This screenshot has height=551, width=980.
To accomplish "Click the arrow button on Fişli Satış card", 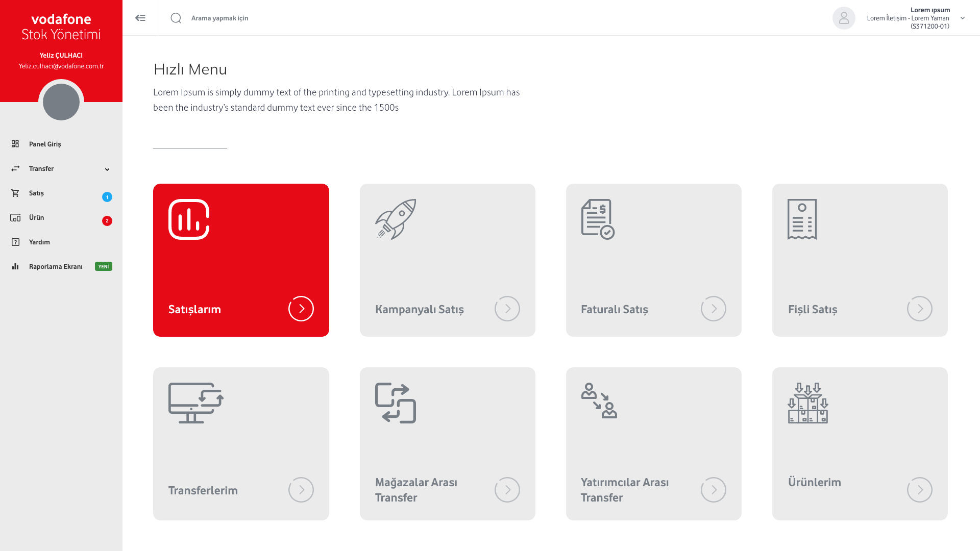I will pyautogui.click(x=920, y=309).
